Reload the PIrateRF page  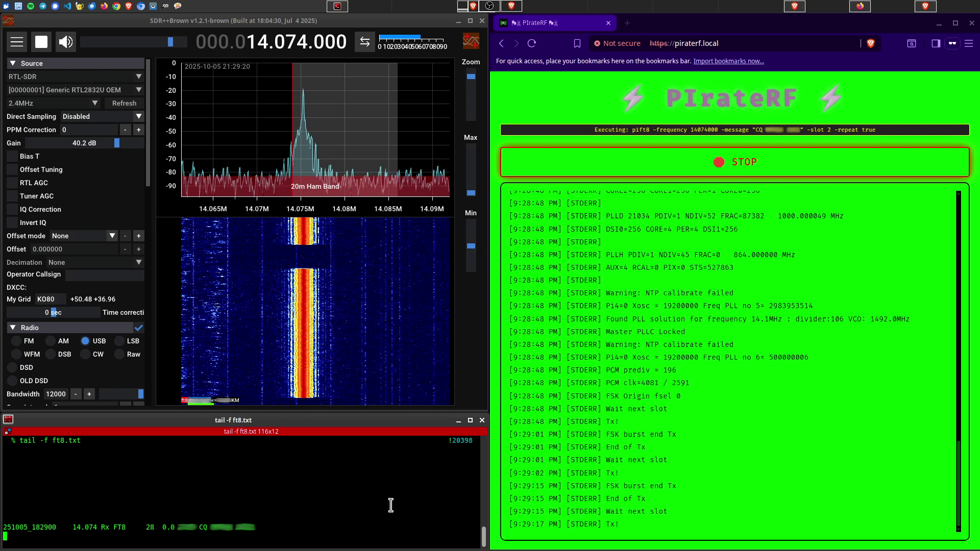tap(532, 43)
